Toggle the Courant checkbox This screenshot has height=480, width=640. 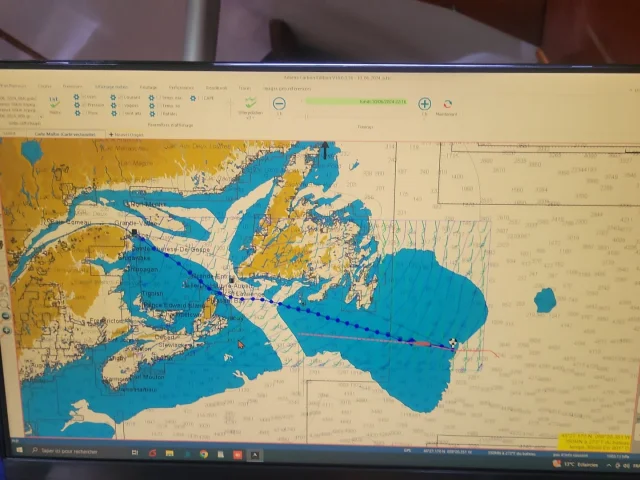point(120,98)
